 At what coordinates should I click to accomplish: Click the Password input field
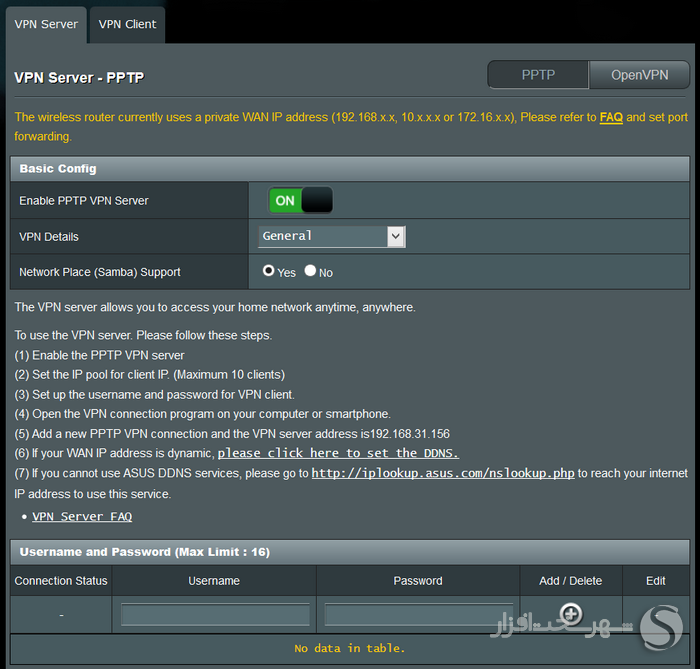(x=418, y=615)
